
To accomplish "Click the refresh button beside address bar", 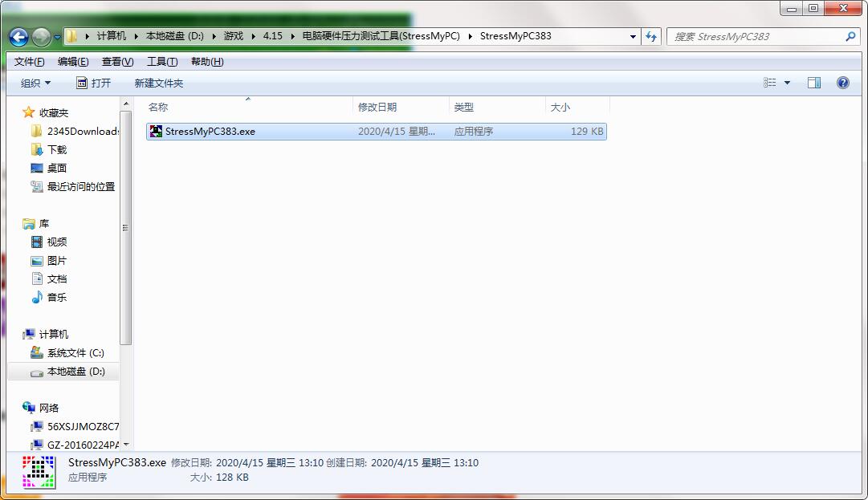I will [x=651, y=37].
